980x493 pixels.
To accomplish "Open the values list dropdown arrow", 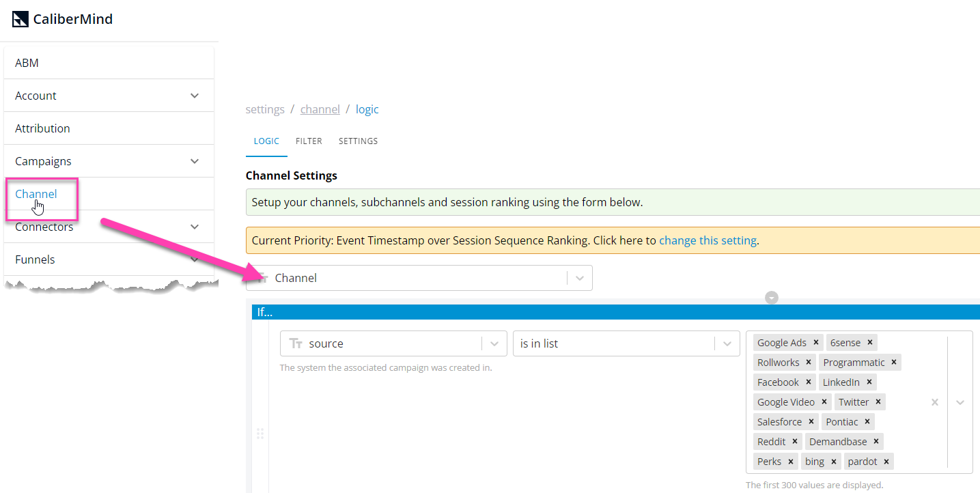I will (x=960, y=402).
